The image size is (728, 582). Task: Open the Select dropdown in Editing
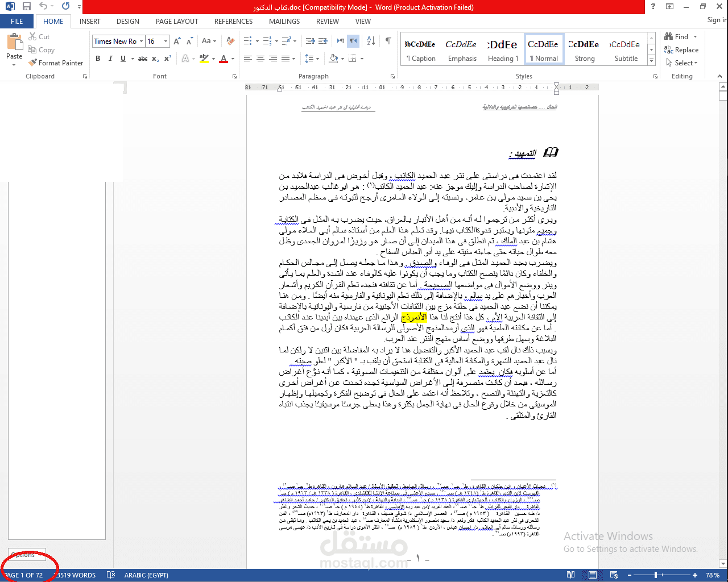681,63
